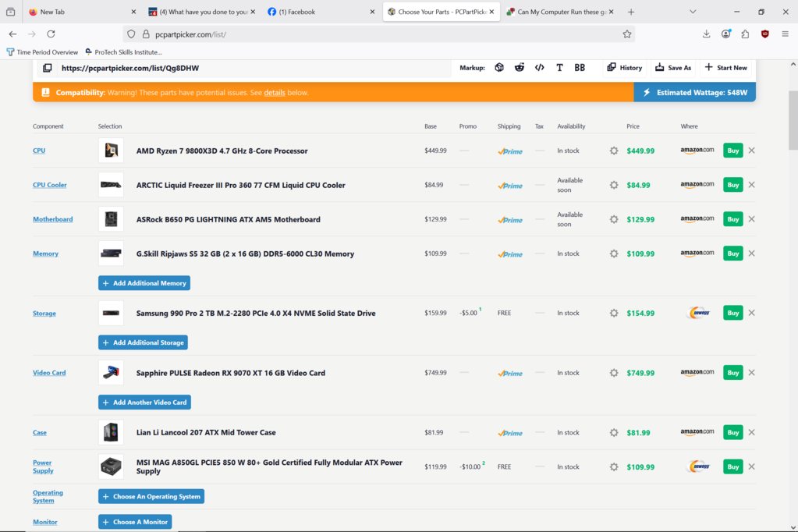Click the Estimated Wattage 548W indicator
Screen dimensions: 798x532
tap(695, 93)
